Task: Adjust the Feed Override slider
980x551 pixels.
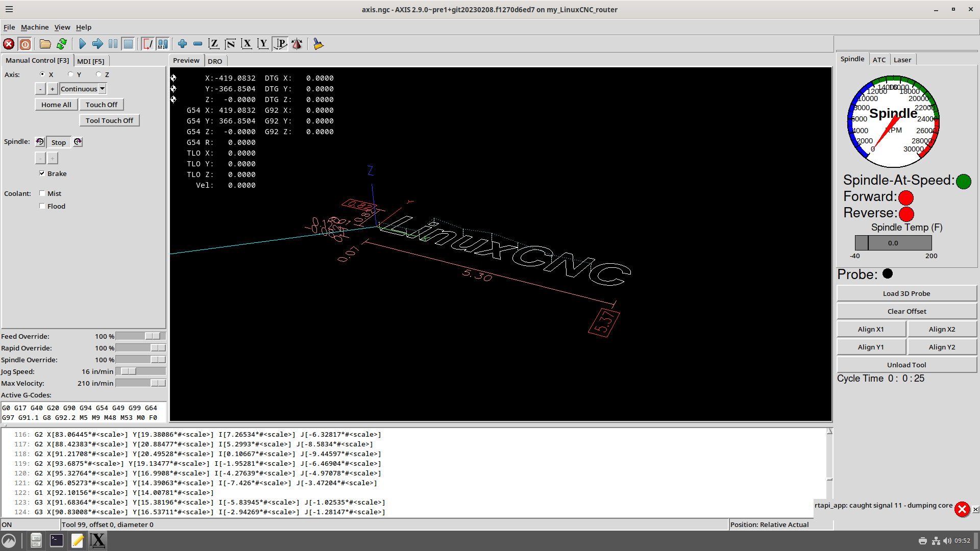Action: pos(141,336)
